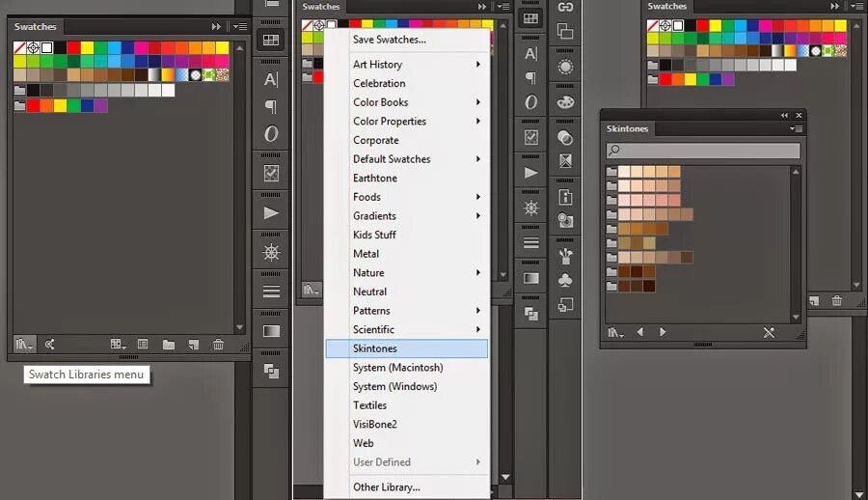Image resolution: width=868 pixels, height=500 pixels.
Task: Open Appearance sun icon in right dock column
Action: (x=565, y=67)
